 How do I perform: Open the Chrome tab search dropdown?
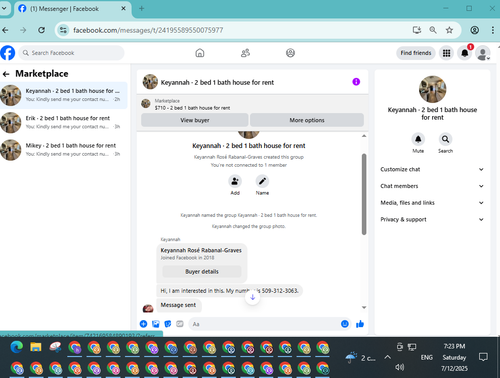coord(4,8)
